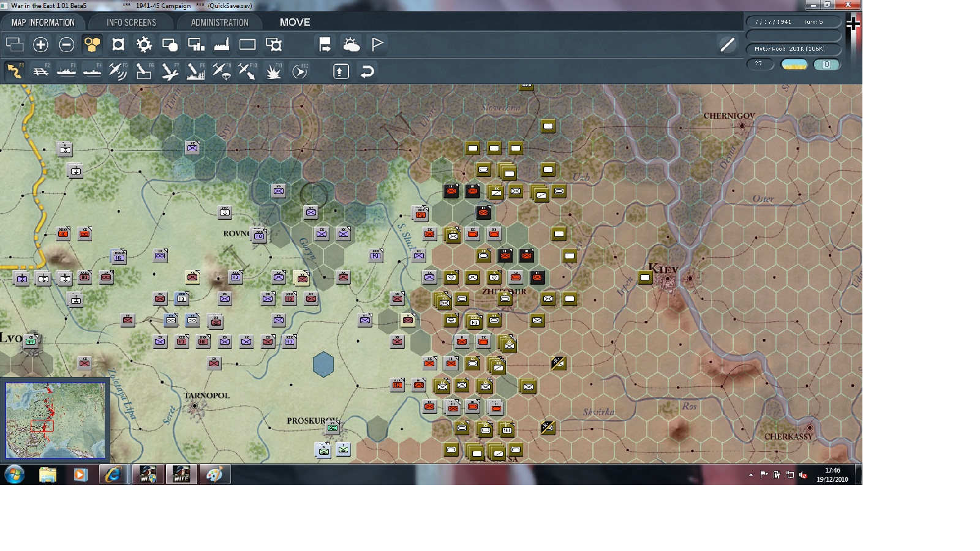Select the F6 air mission button

144,71
